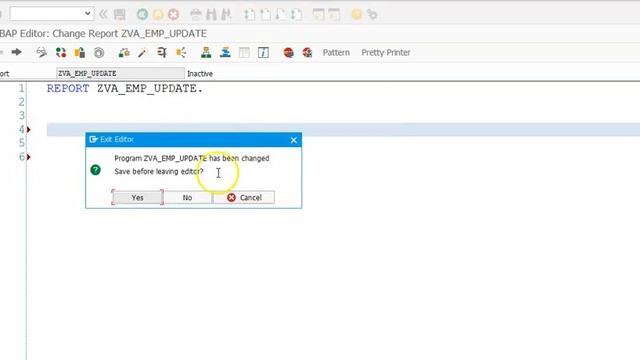Open the command field dropdown arrow

[87, 13]
